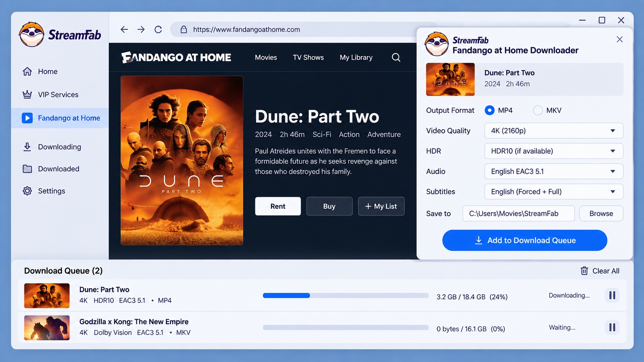
Task: Open VIP Services crown icon
Action: (x=27, y=95)
